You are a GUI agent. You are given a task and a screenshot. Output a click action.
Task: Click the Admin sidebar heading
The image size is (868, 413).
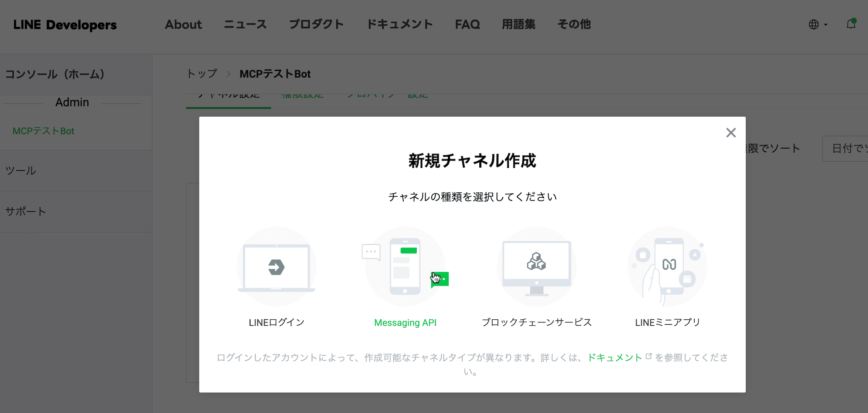pos(72,103)
